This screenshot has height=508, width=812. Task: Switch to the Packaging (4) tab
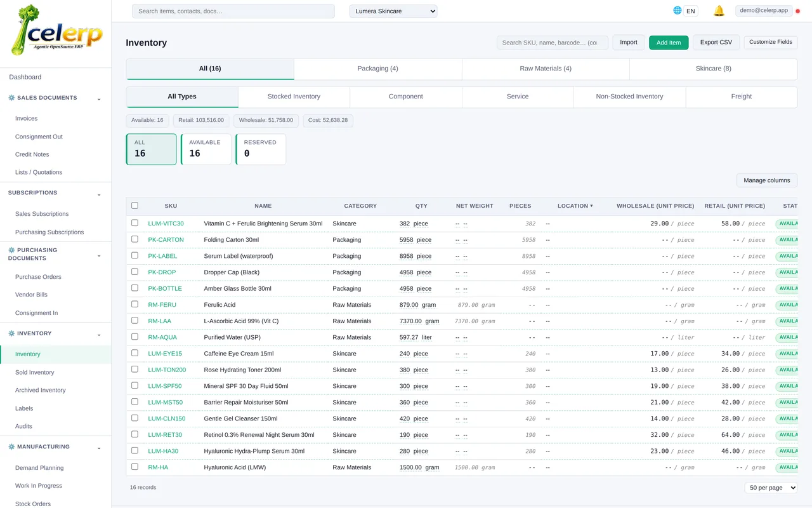(377, 69)
